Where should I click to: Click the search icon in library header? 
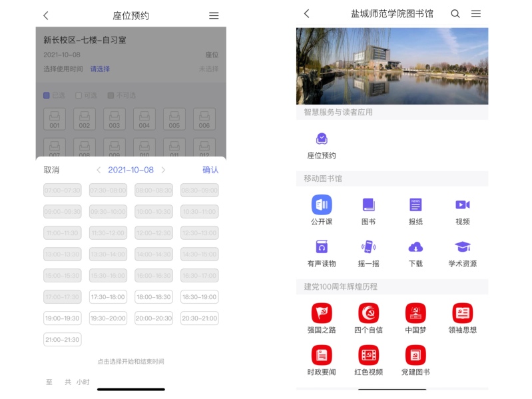(455, 14)
